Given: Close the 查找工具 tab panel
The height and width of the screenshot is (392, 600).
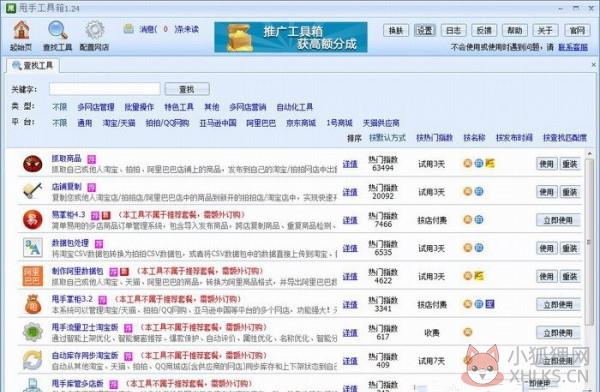Looking at the screenshot, I should (593, 65).
